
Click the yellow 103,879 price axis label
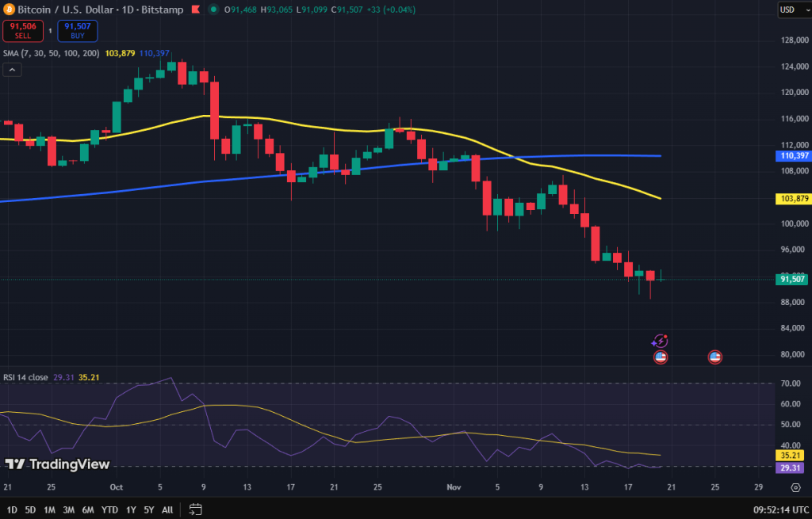click(793, 199)
